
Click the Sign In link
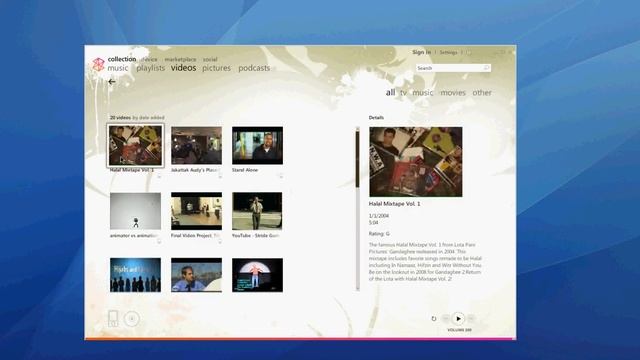click(421, 52)
